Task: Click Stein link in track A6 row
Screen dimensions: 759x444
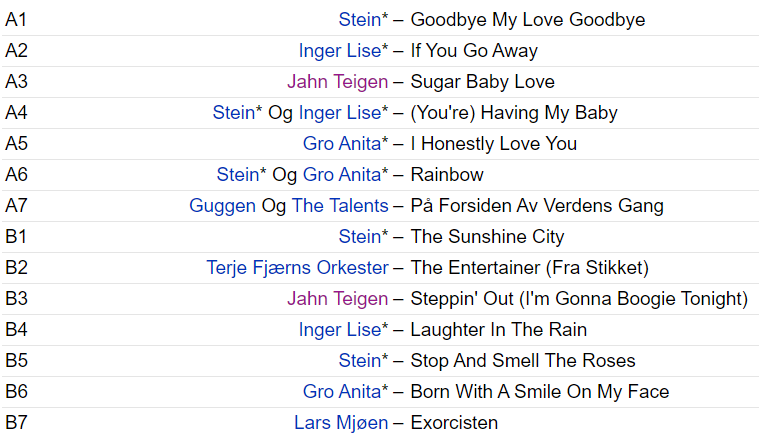Action: 238,175
